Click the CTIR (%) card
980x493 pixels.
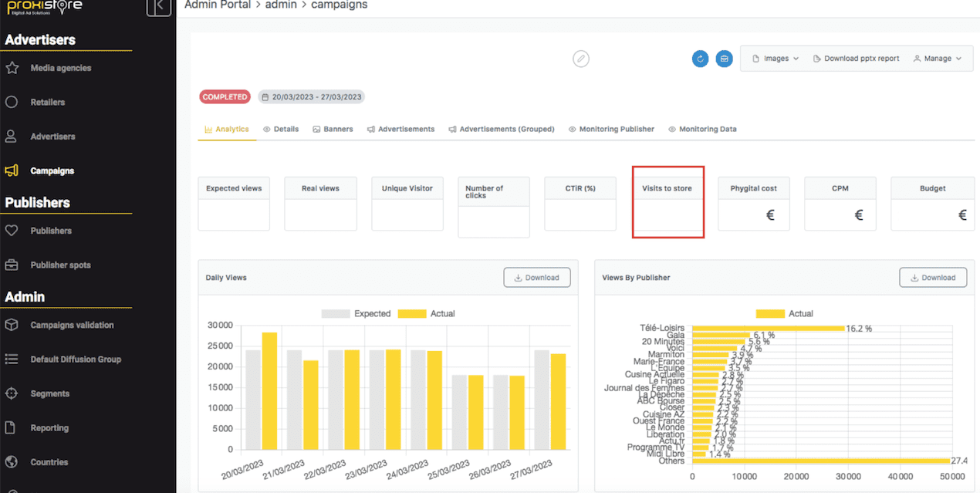pyautogui.click(x=580, y=204)
